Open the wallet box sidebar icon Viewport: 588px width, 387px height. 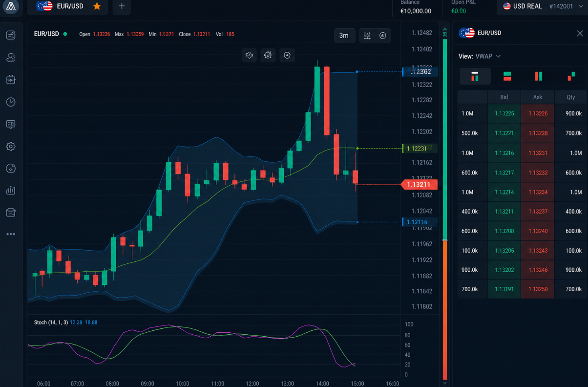(x=11, y=213)
